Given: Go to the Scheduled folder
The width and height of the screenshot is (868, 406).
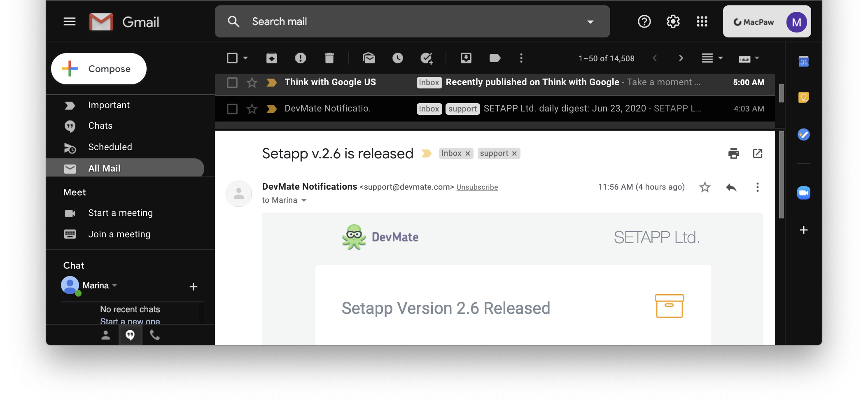Looking at the screenshot, I should pyautogui.click(x=110, y=147).
